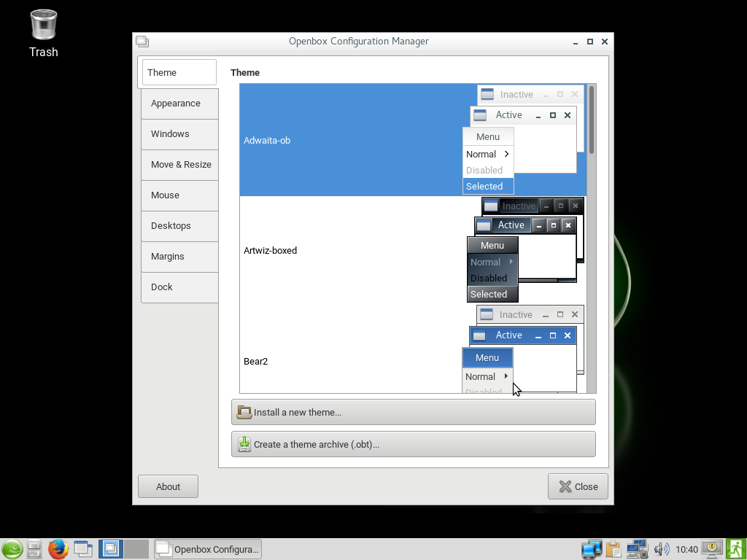Go to the Move & Resize tab
747x560 pixels.
pyautogui.click(x=181, y=165)
